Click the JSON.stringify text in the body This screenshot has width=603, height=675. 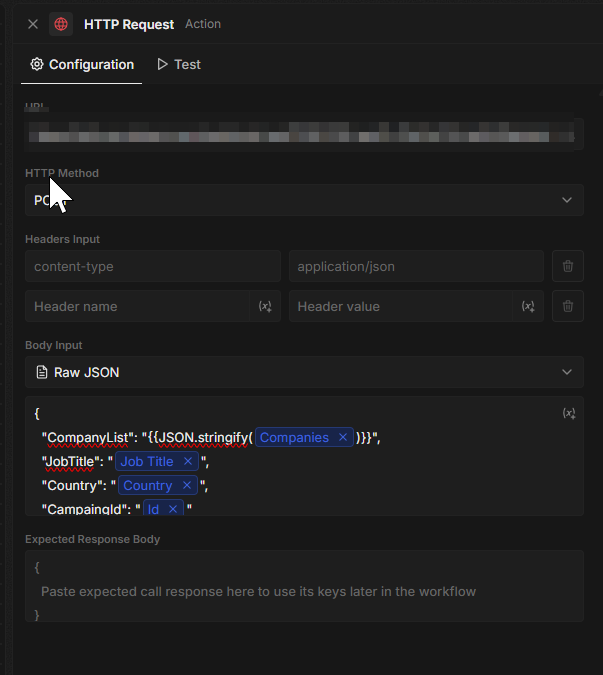pos(203,437)
